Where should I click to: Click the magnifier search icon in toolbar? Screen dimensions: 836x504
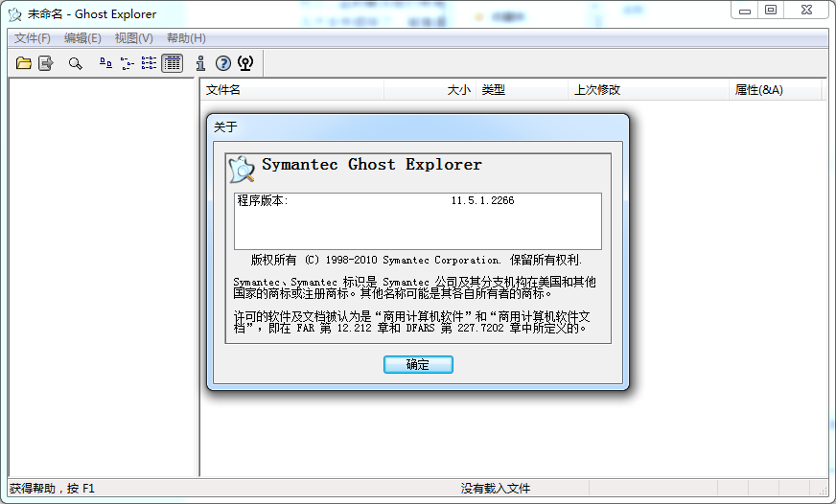click(x=75, y=63)
